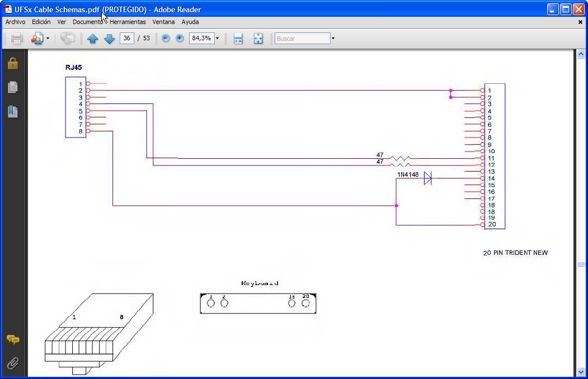Open the Ver menu
The width and height of the screenshot is (588, 379).
(x=62, y=22)
